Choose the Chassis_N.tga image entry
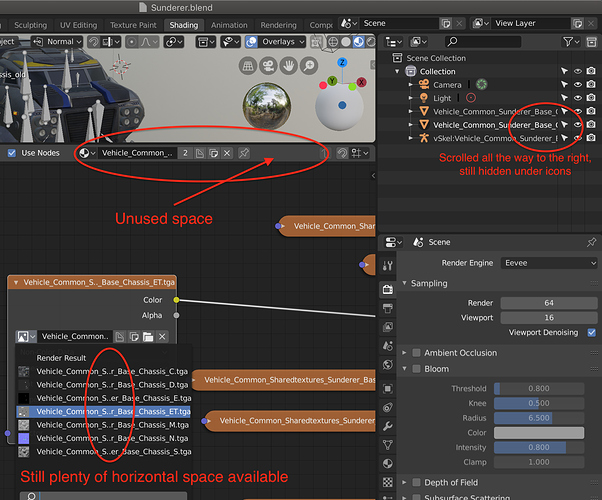Screen dimensions: 602x500 point(104,438)
